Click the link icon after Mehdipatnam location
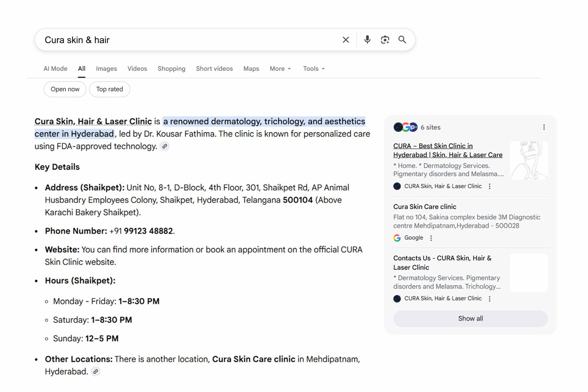The width and height of the screenshot is (588, 392). [x=96, y=371]
